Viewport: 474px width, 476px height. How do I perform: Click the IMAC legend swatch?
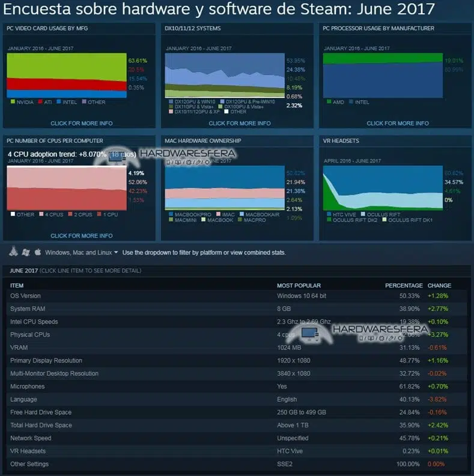pyautogui.click(x=218, y=214)
